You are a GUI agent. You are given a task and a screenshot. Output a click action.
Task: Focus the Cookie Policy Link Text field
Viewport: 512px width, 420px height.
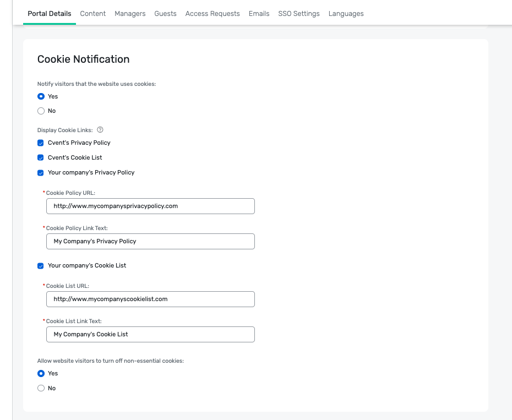click(150, 241)
